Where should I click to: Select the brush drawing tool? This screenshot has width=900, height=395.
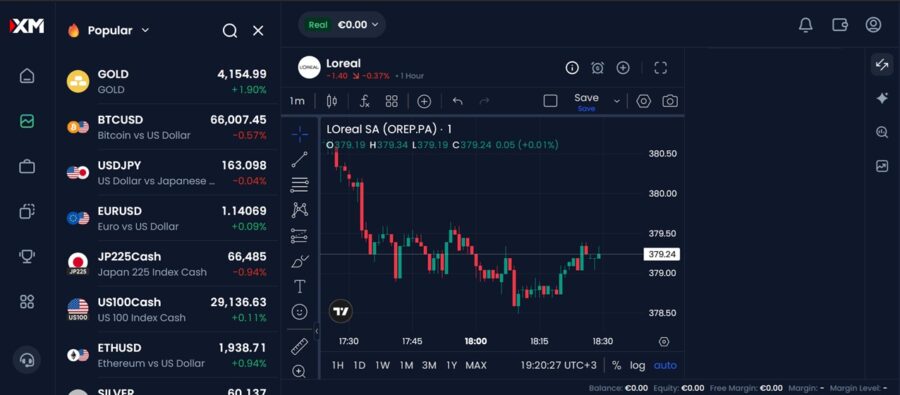pyautogui.click(x=300, y=261)
